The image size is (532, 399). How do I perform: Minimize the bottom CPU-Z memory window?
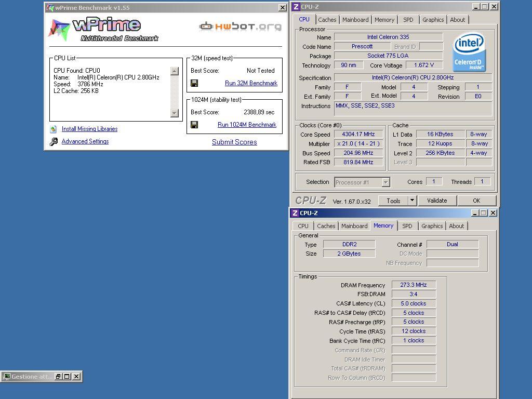point(475,213)
